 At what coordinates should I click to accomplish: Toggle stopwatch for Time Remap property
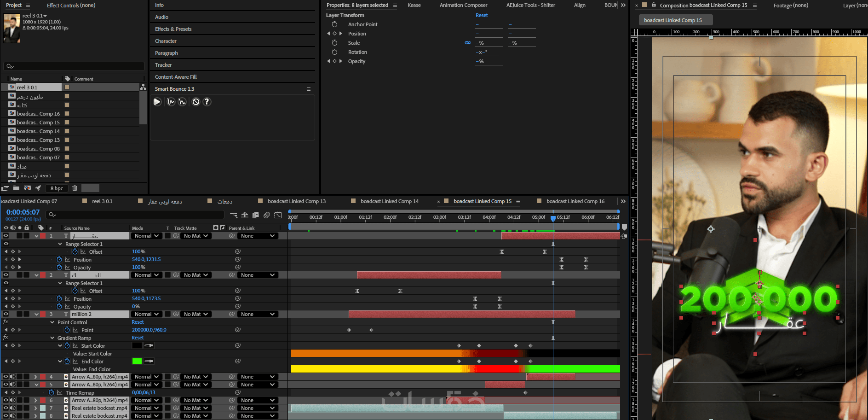point(52,393)
